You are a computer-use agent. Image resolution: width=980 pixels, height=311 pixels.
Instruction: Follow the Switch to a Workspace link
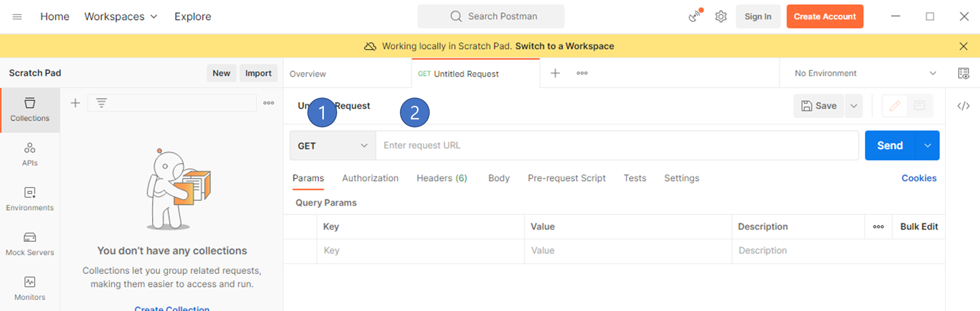pyautogui.click(x=564, y=46)
